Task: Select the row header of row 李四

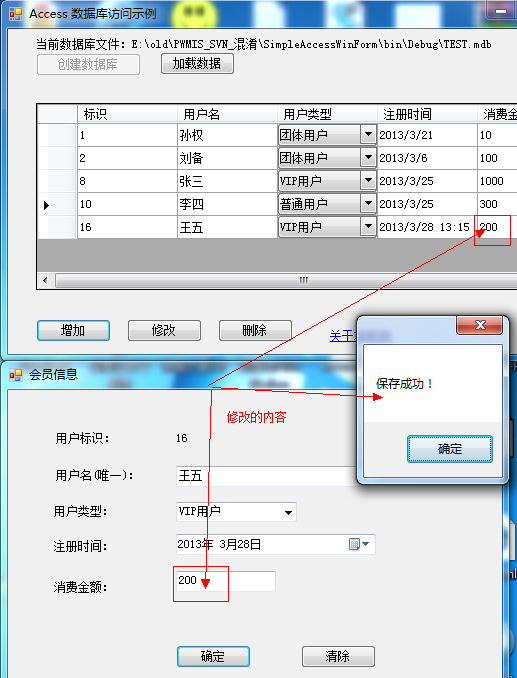Action: [x=57, y=204]
